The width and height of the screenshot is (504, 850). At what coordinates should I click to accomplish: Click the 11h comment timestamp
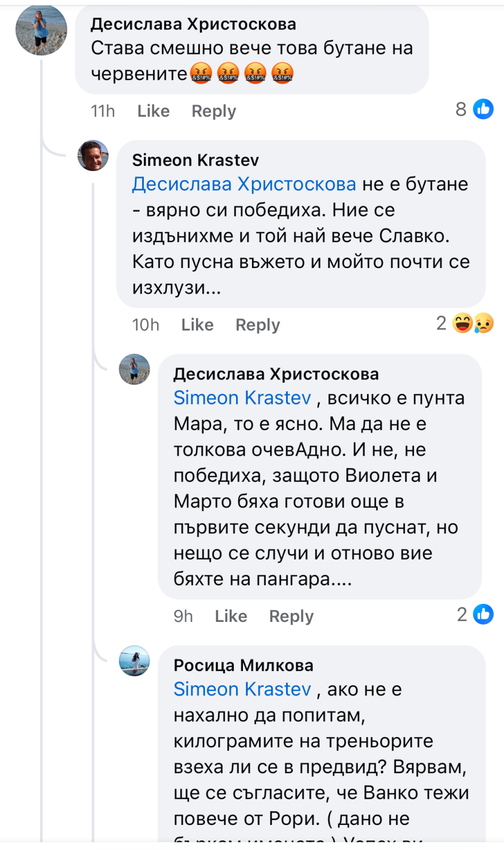pyautogui.click(x=103, y=111)
